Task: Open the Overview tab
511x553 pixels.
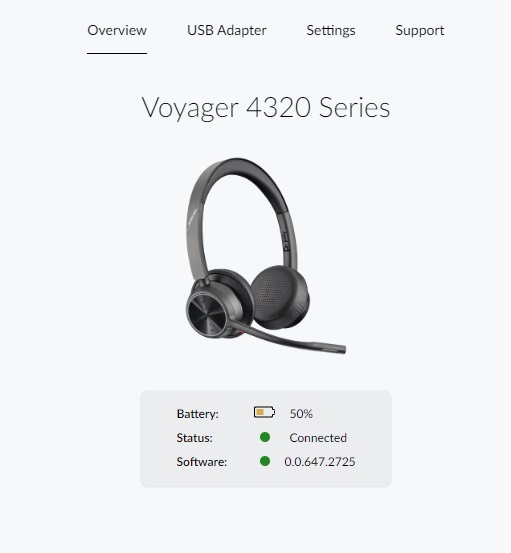Action: [x=117, y=31]
